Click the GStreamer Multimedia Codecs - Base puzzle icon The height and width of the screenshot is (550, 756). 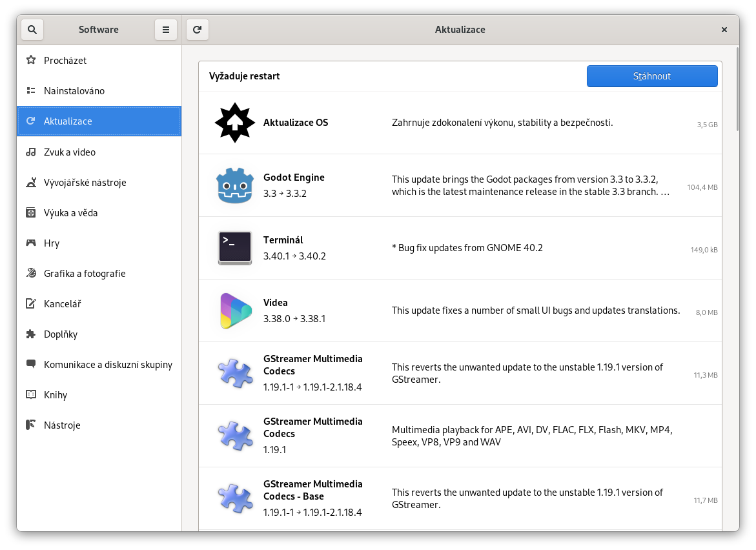pyautogui.click(x=235, y=498)
